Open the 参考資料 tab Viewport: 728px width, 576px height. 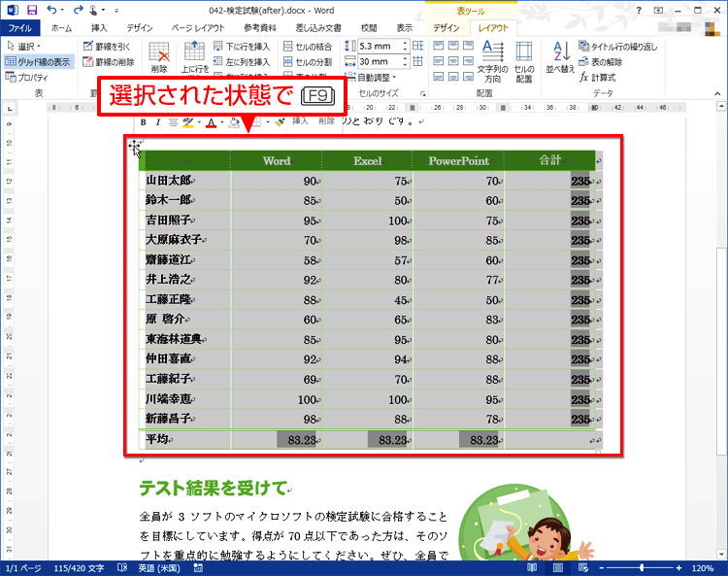pos(260,28)
